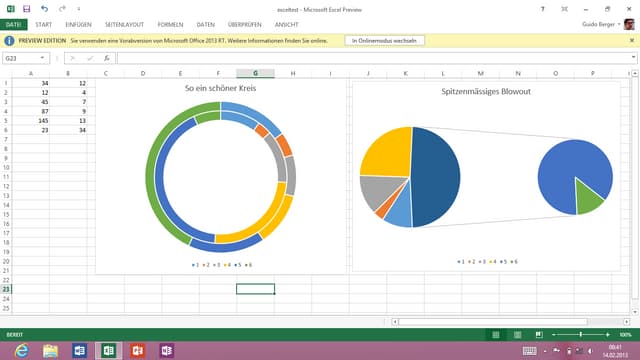This screenshot has height=360, width=640.
Task: Switch to Normal view in status bar
Action: (496, 335)
